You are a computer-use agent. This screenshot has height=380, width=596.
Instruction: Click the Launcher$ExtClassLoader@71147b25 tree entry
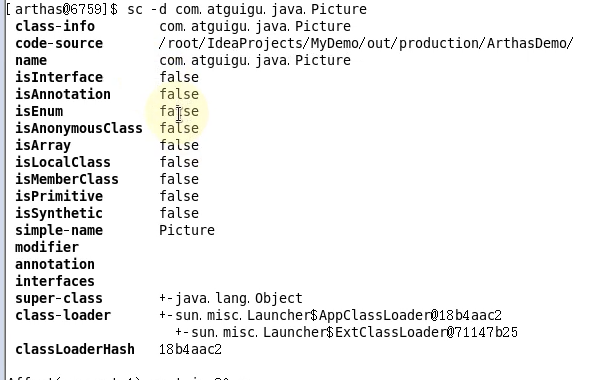click(346, 332)
